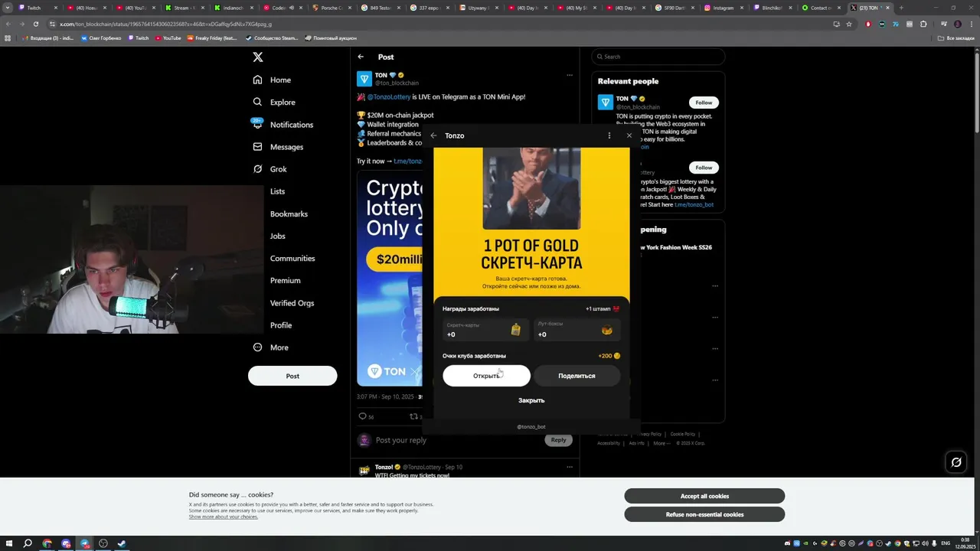Follow TON in Relevant people
Image resolution: width=980 pixels, height=551 pixels.
[x=704, y=103]
